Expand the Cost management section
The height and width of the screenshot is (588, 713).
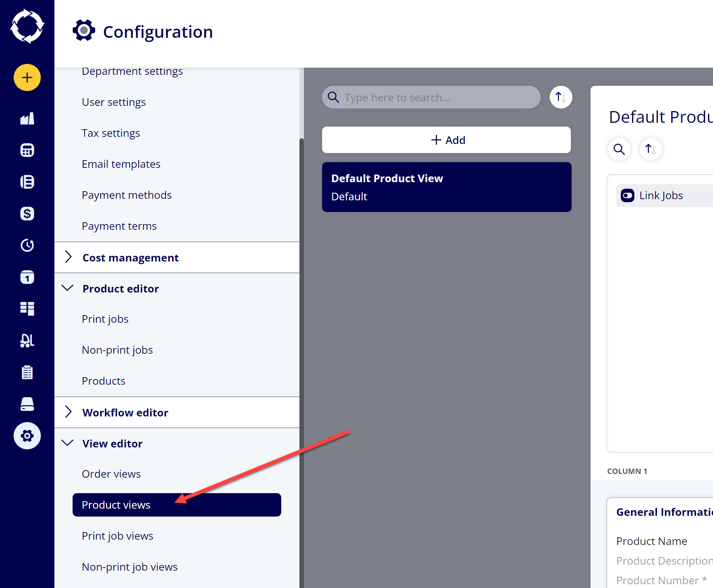177,258
